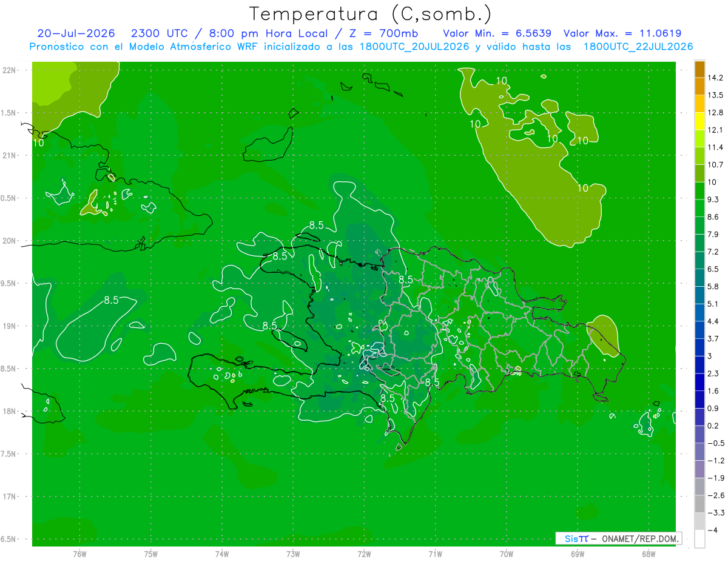
Task: Click the "21N" latitude label
Action: pos(10,156)
